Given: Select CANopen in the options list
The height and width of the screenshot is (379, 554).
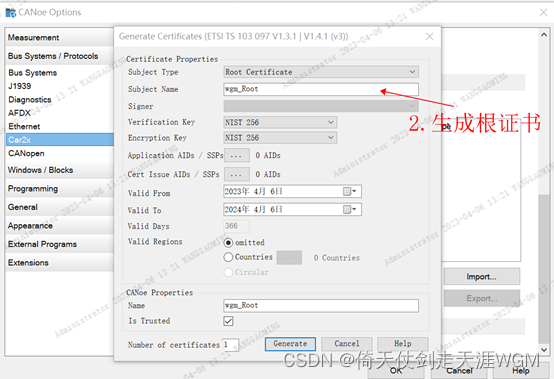Looking at the screenshot, I should point(59,153).
